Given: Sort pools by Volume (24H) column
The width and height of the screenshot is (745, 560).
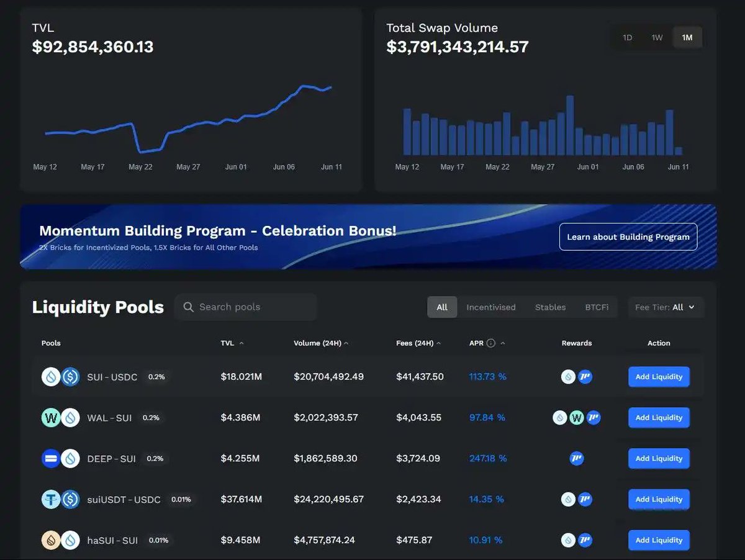Looking at the screenshot, I should coord(321,343).
